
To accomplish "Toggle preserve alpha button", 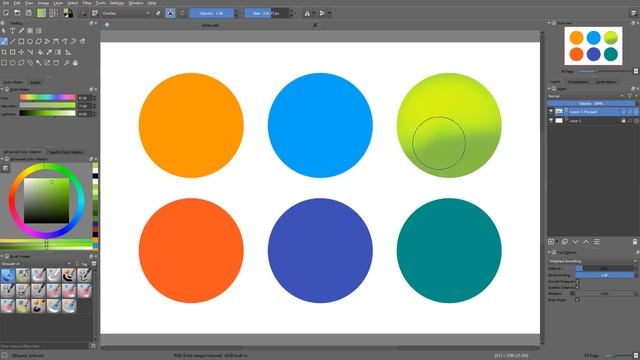I will (170, 13).
